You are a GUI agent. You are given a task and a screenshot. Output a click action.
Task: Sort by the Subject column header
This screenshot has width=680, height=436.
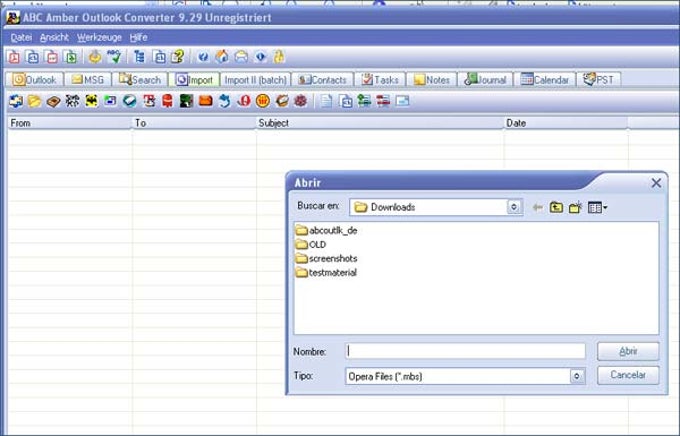pos(380,123)
